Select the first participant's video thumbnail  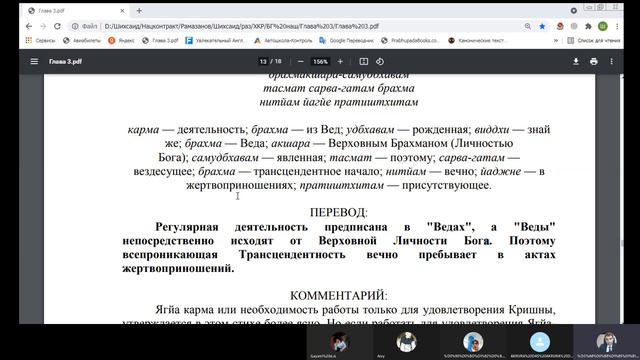339,342
